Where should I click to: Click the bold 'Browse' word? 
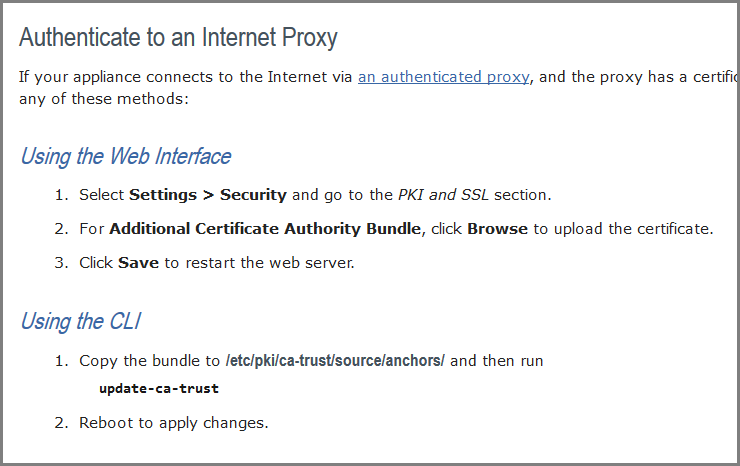tap(497, 229)
